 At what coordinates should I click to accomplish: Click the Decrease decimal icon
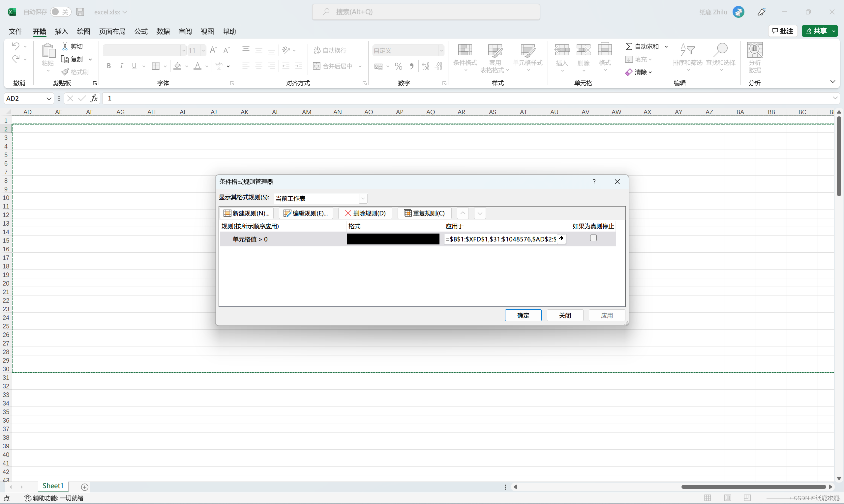click(438, 66)
